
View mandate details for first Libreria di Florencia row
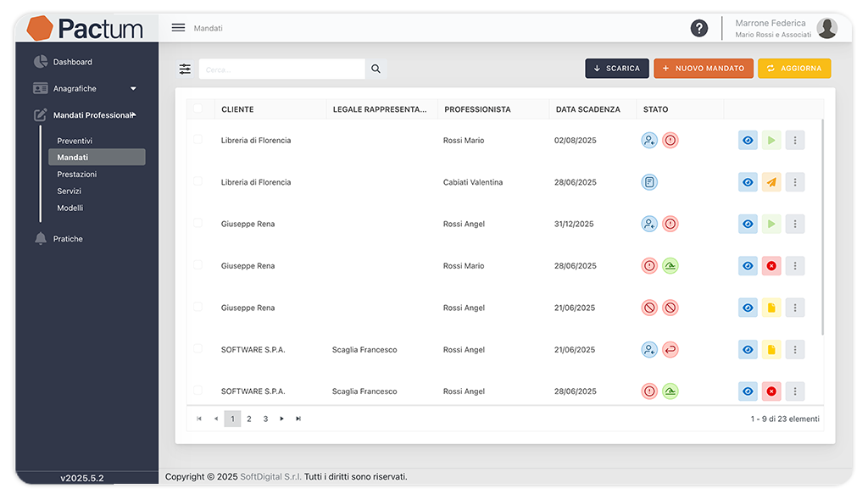(x=748, y=141)
